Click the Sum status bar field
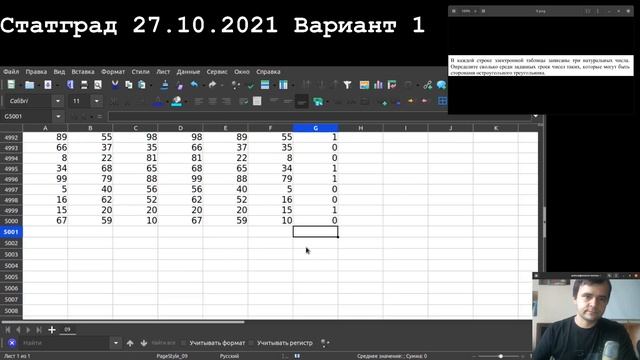This screenshot has width=640, height=360. click(392, 356)
